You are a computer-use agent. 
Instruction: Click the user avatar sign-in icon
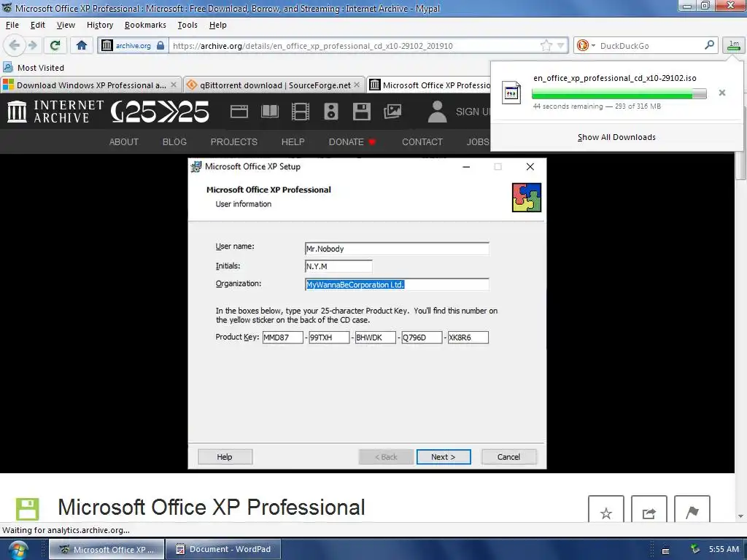[437, 112]
